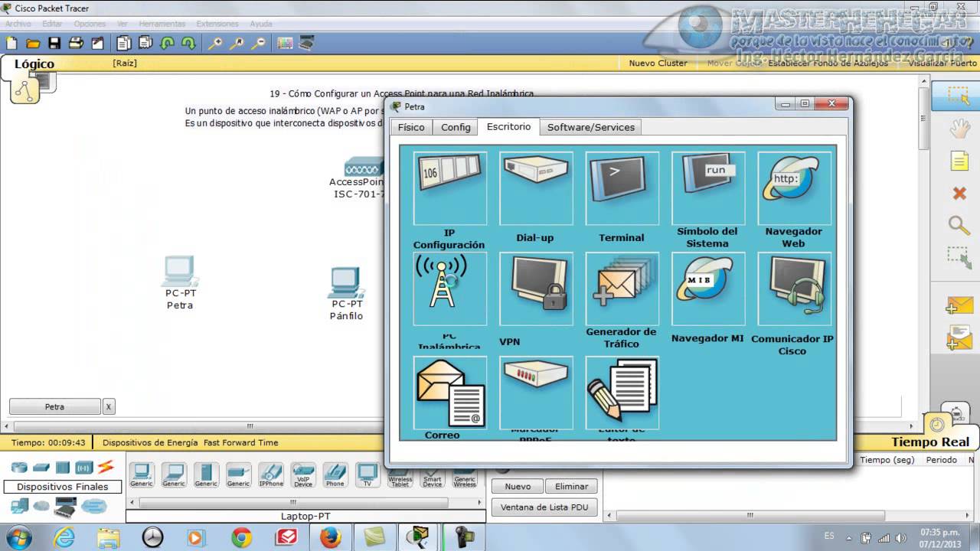Click the AccessPoint device in workspace
The height and width of the screenshot is (551, 980).
363,168
